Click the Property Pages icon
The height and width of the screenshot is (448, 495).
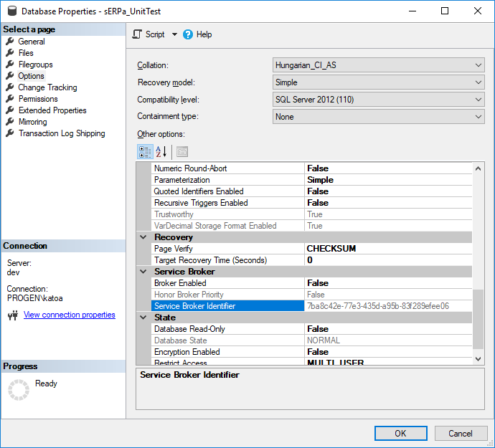pos(181,151)
